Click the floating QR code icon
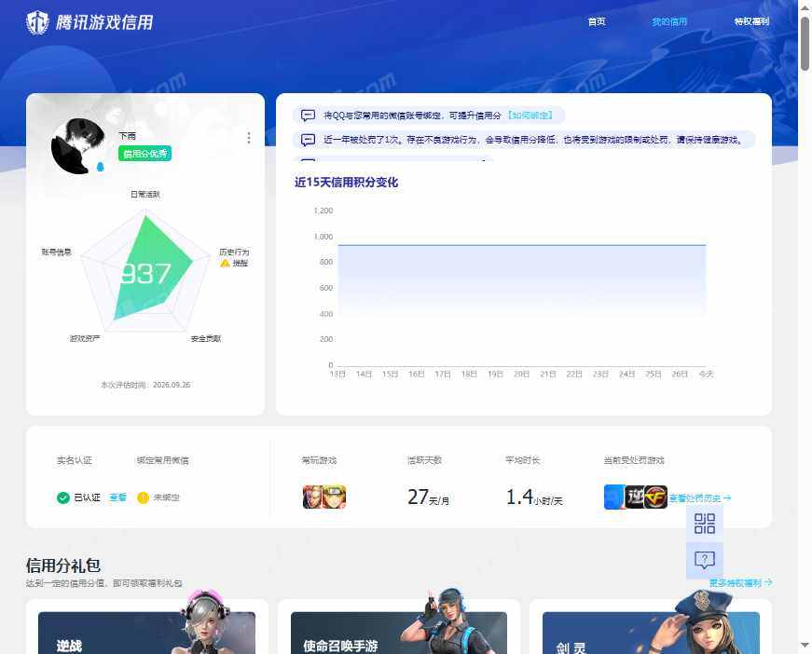Image resolution: width=812 pixels, height=654 pixels. pyautogui.click(x=704, y=524)
